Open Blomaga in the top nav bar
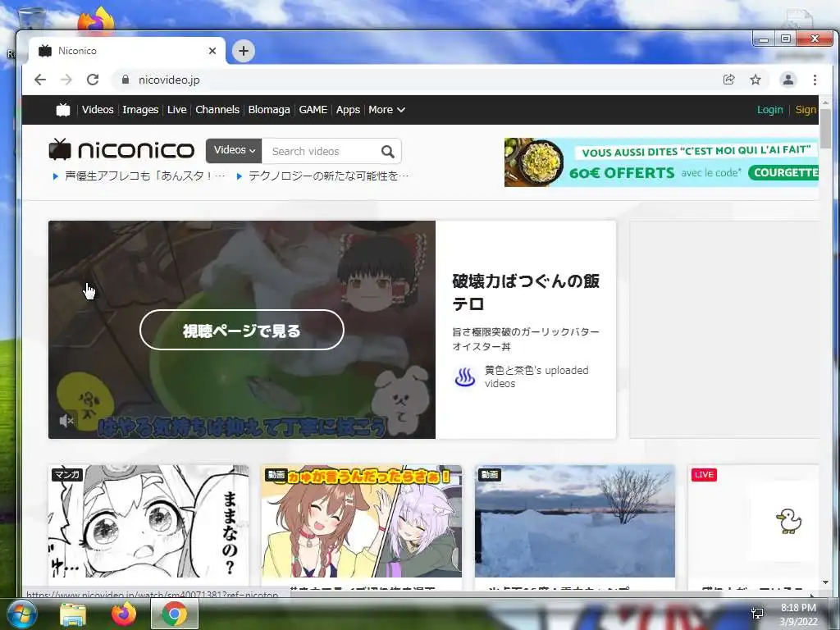This screenshot has height=630, width=840. 269,110
